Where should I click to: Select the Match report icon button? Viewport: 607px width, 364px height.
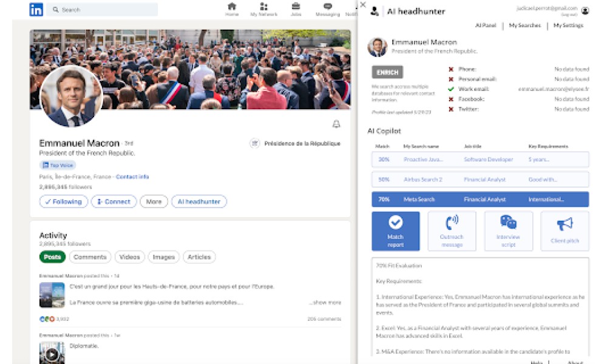pos(395,231)
